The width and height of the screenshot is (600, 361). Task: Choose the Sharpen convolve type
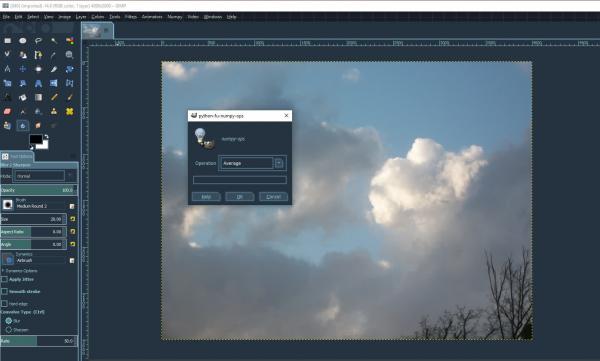(x=8, y=330)
